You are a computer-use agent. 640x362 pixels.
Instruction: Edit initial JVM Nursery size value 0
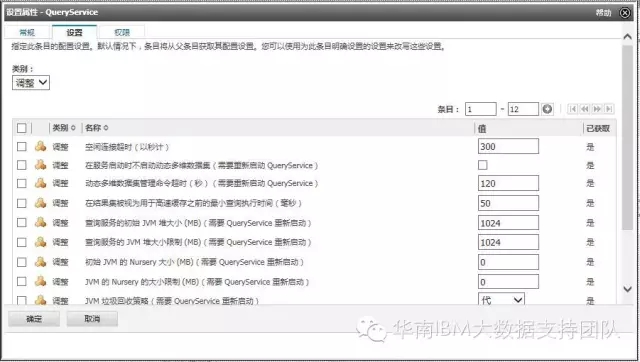point(508,262)
